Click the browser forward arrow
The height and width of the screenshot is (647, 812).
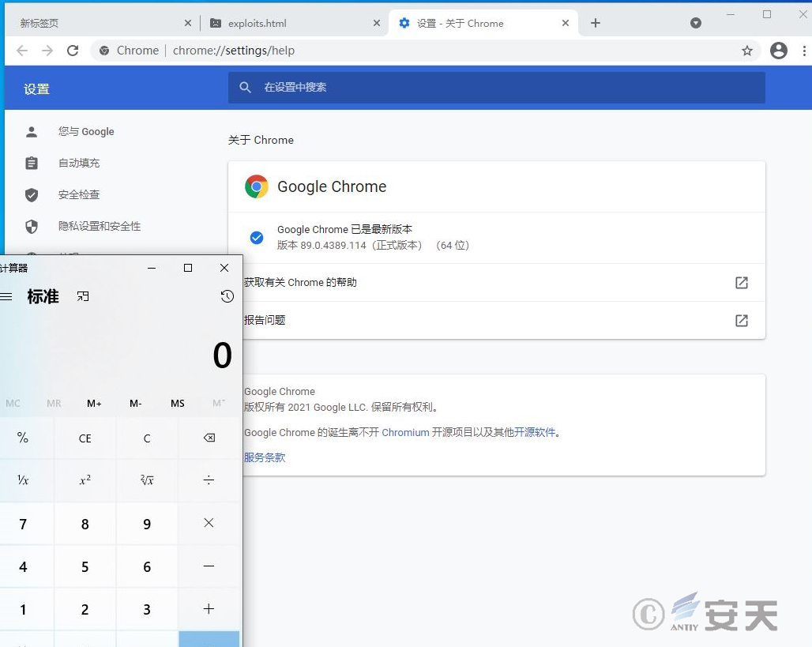point(47,51)
